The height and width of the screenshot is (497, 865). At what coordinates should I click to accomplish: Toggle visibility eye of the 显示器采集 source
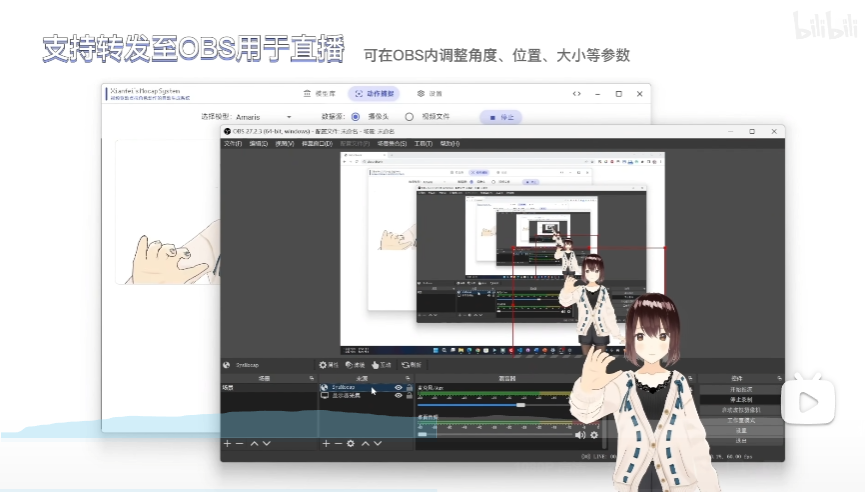pos(398,396)
